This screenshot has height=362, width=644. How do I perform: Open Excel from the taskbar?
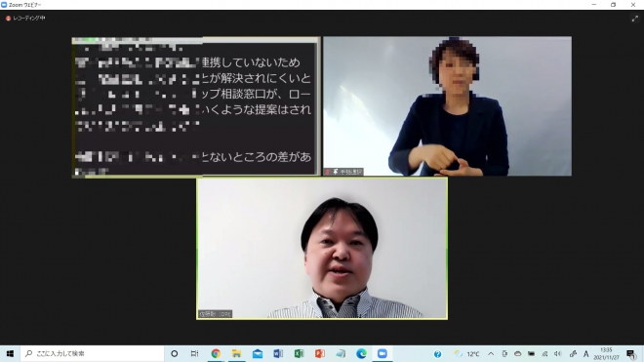(299, 353)
